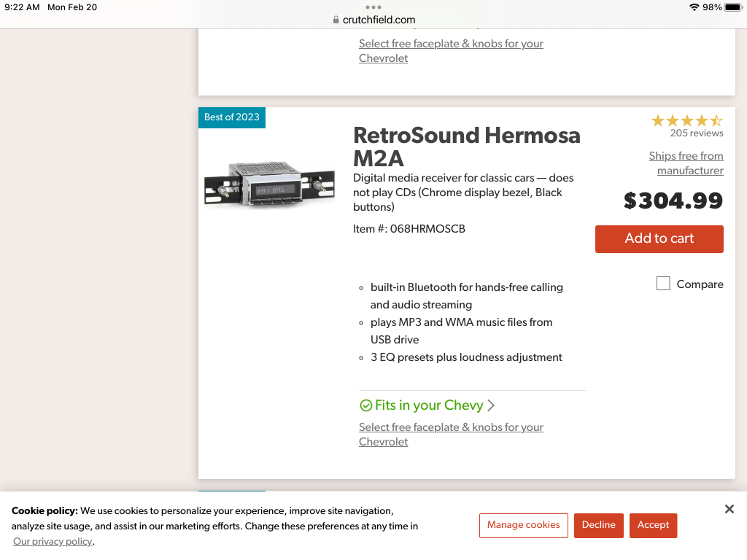Check the Compare box for Hermosa M2A
This screenshot has width=747, height=560.
coord(663,284)
